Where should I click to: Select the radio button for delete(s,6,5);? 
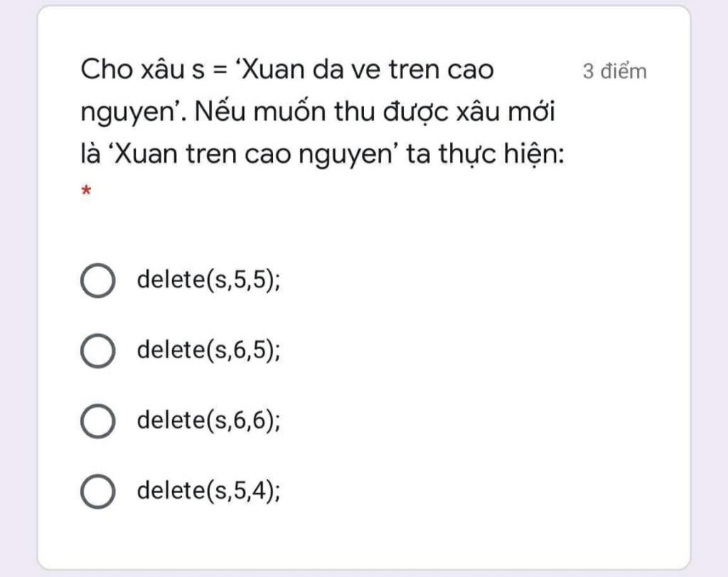(x=99, y=350)
